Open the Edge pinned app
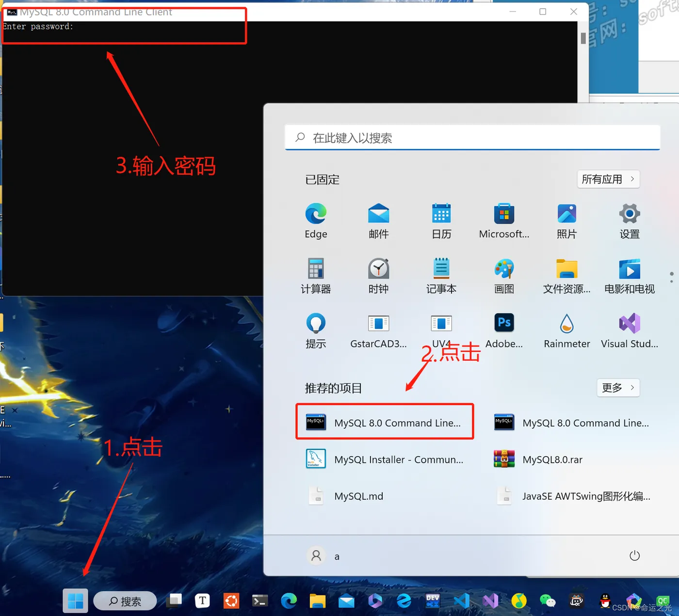The height and width of the screenshot is (616, 679). coord(316,221)
